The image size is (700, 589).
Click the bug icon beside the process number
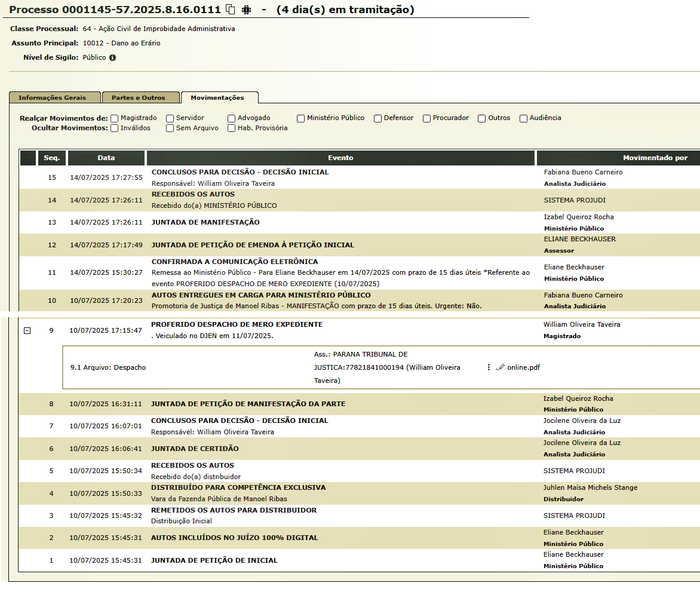[247, 10]
